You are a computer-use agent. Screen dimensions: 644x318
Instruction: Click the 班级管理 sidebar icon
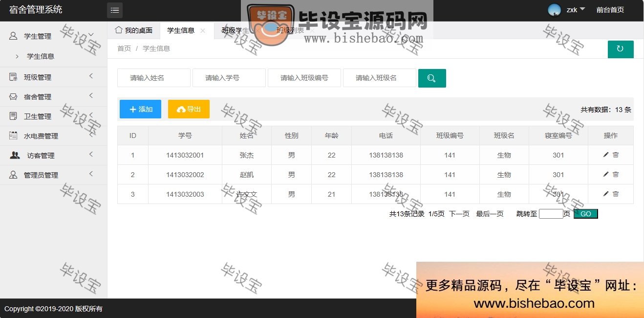coord(13,77)
